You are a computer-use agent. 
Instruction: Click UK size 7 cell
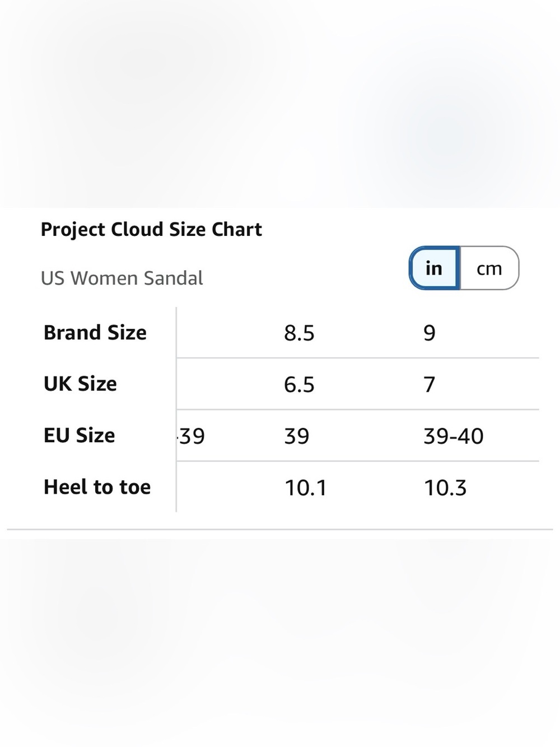point(430,385)
